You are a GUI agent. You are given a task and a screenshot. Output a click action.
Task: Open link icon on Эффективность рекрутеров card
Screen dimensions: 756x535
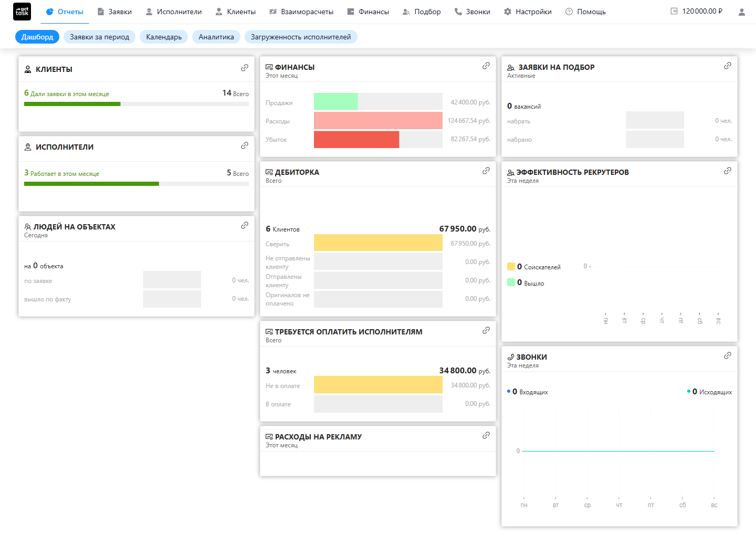(x=728, y=171)
